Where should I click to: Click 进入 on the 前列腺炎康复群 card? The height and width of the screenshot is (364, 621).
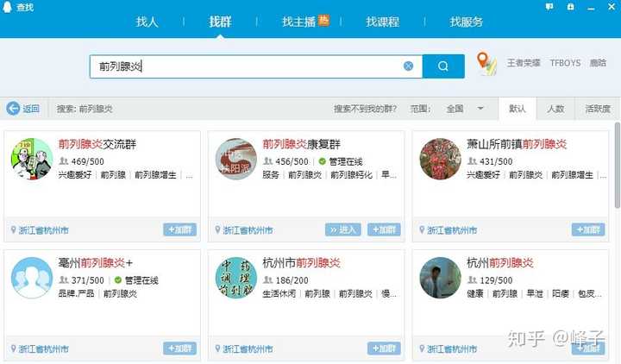(x=343, y=229)
